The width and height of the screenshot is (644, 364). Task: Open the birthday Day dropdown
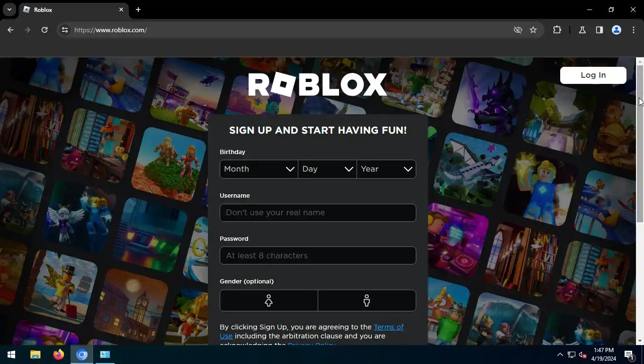coord(328,169)
